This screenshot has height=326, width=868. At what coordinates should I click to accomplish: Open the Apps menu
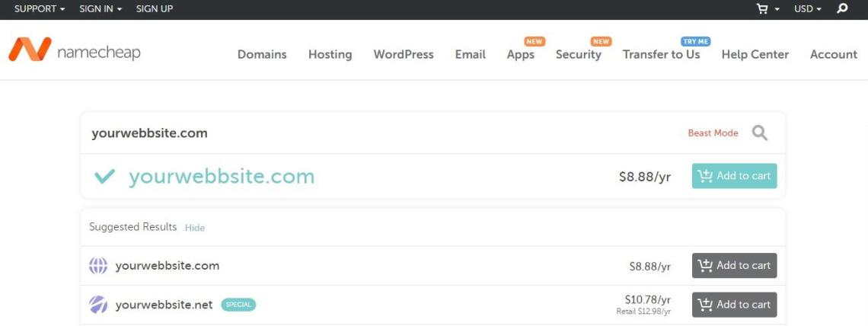(520, 54)
